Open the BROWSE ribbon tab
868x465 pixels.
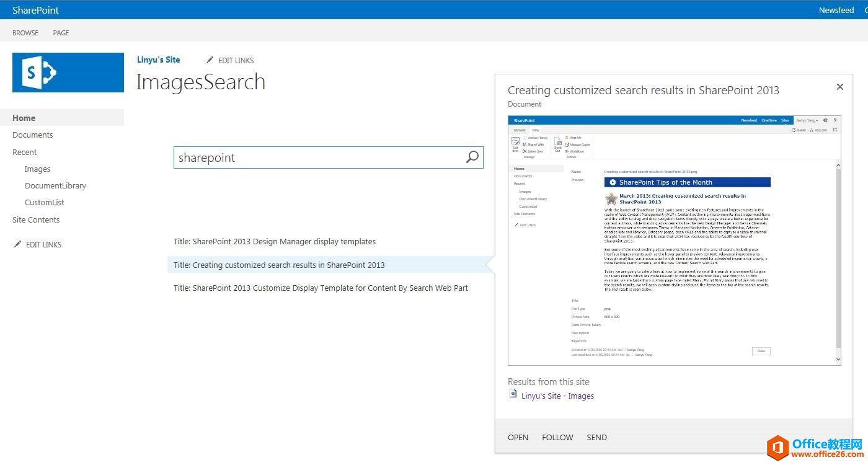[25, 33]
